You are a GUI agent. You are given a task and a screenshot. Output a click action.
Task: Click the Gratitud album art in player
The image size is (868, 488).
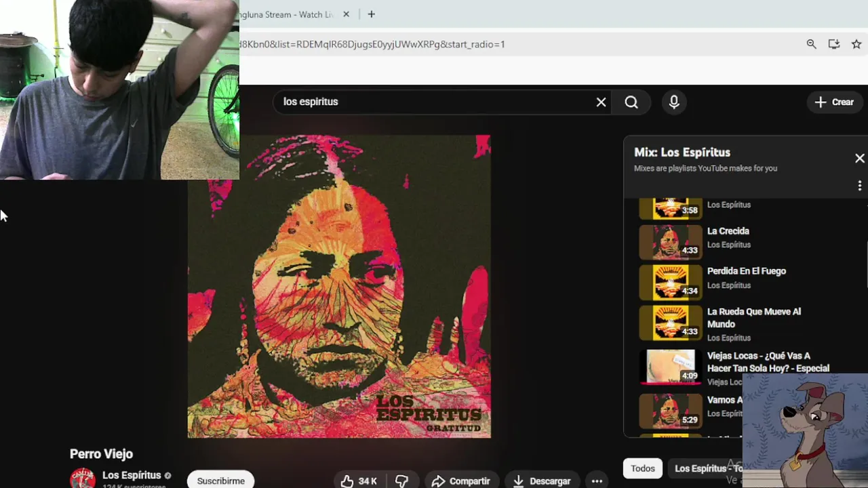point(339,286)
